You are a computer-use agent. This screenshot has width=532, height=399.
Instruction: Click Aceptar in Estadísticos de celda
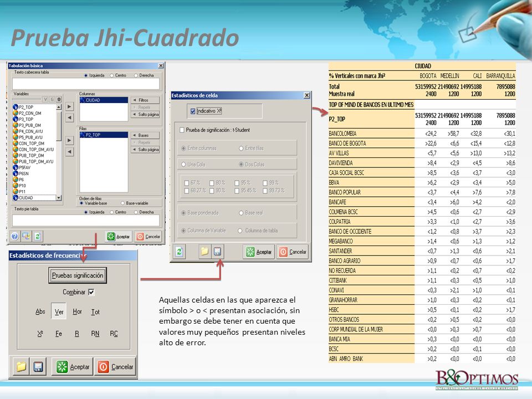click(x=259, y=252)
